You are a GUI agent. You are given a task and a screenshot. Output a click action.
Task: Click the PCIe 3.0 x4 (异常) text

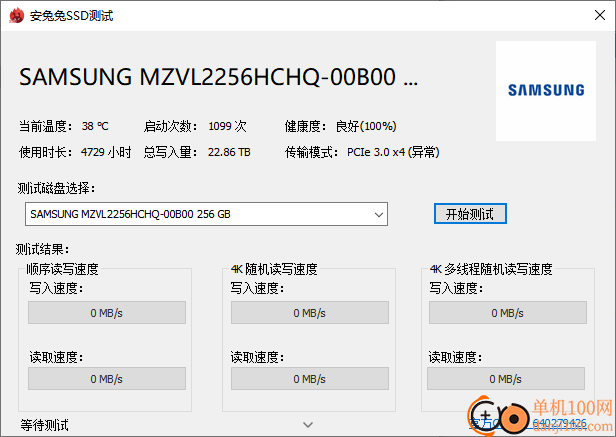coord(393,152)
